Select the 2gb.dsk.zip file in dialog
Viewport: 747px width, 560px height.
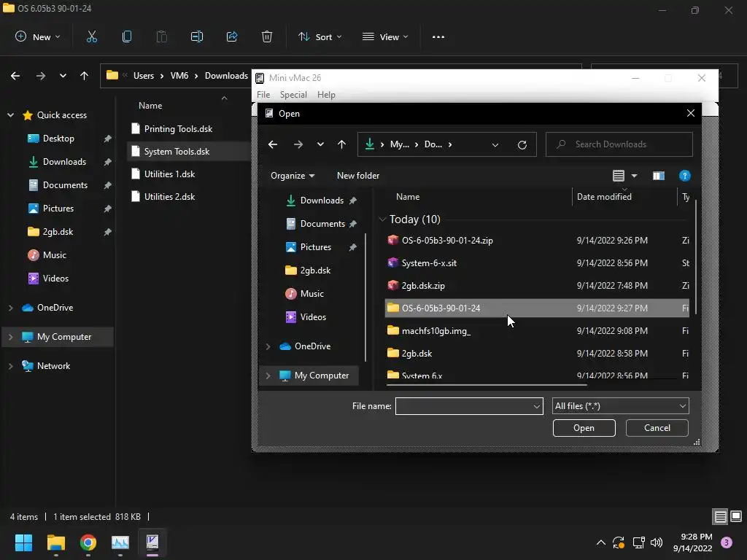pyautogui.click(x=537, y=286)
